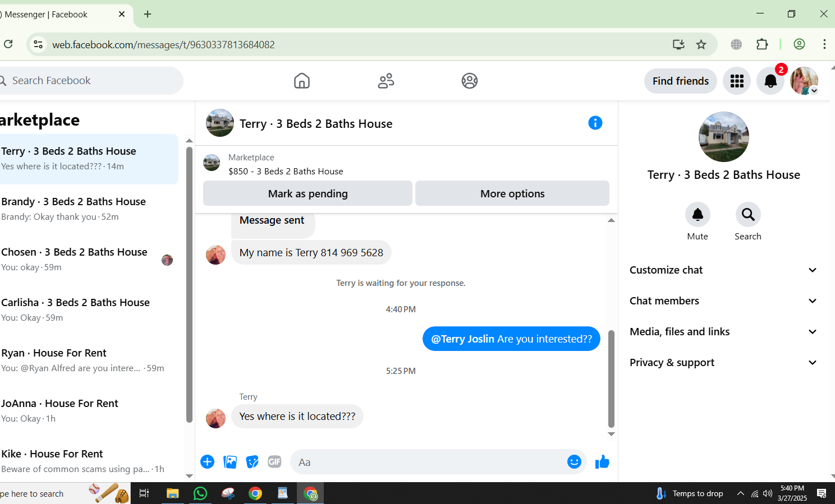Open Facebook Home feed icon
Image resolution: width=835 pixels, height=504 pixels.
point(302,81)
